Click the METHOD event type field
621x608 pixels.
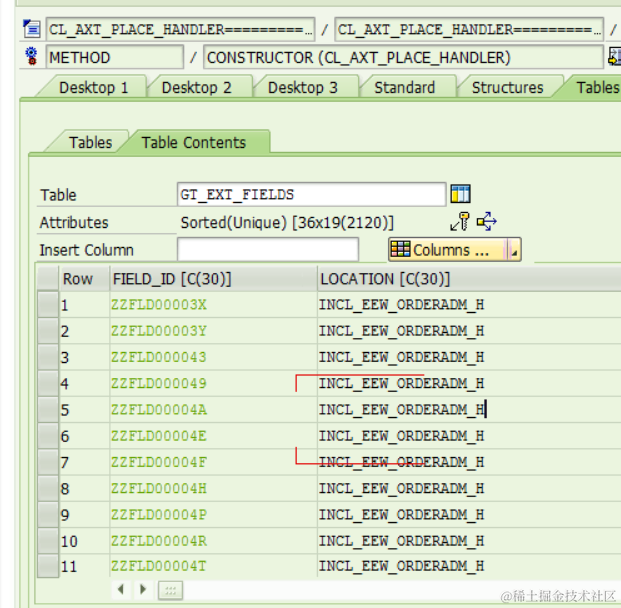coord(114,57)
